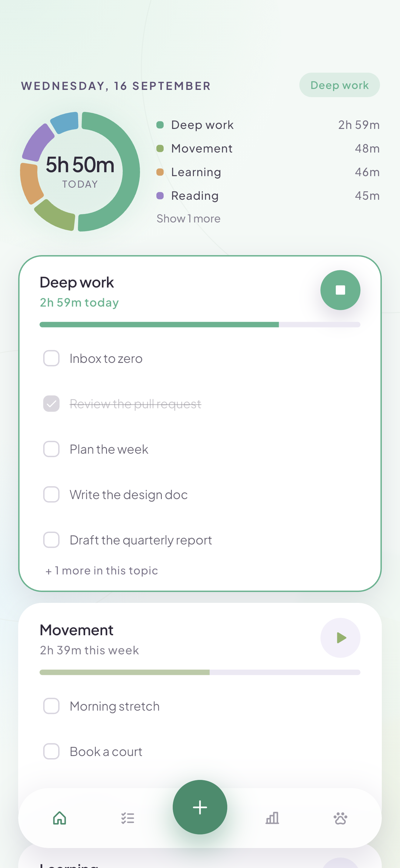Open the paw print tab icon
The image size is (400, 868).
click(340, 818)
